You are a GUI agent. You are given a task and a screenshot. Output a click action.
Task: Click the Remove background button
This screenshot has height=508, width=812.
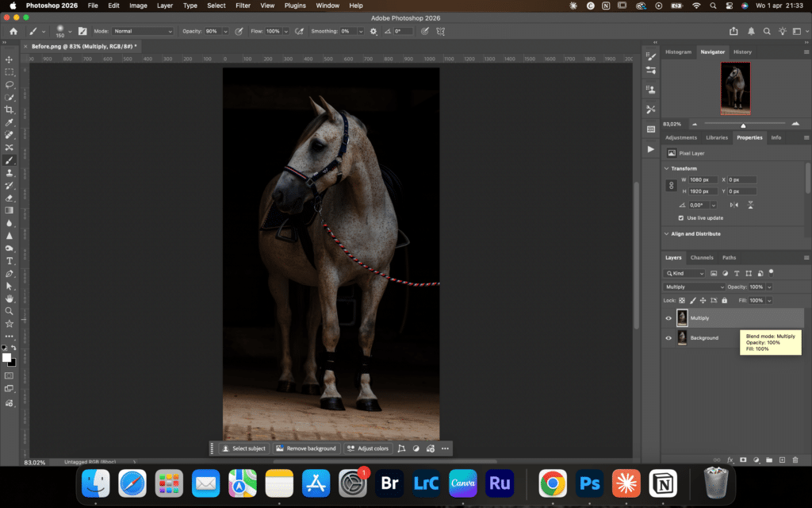coord(306,448)
